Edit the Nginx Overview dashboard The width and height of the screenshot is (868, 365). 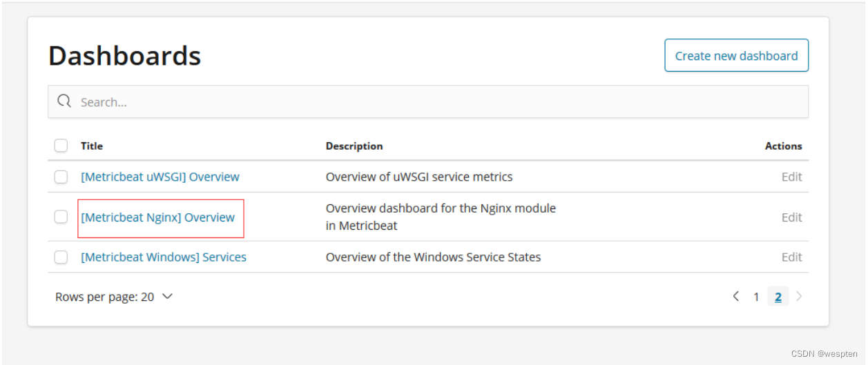(791, 217)
